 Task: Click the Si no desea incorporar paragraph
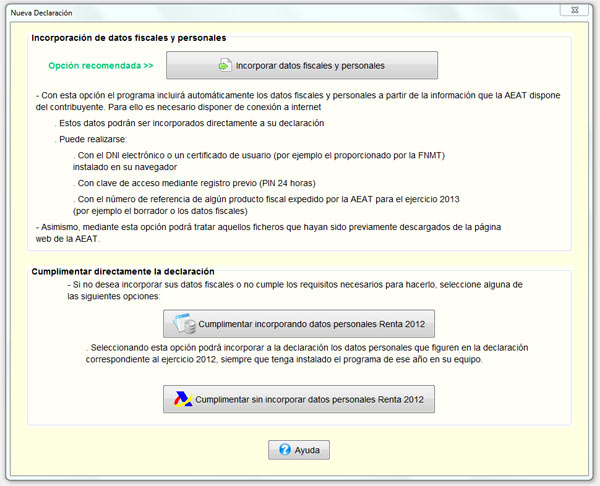point(295,290)
